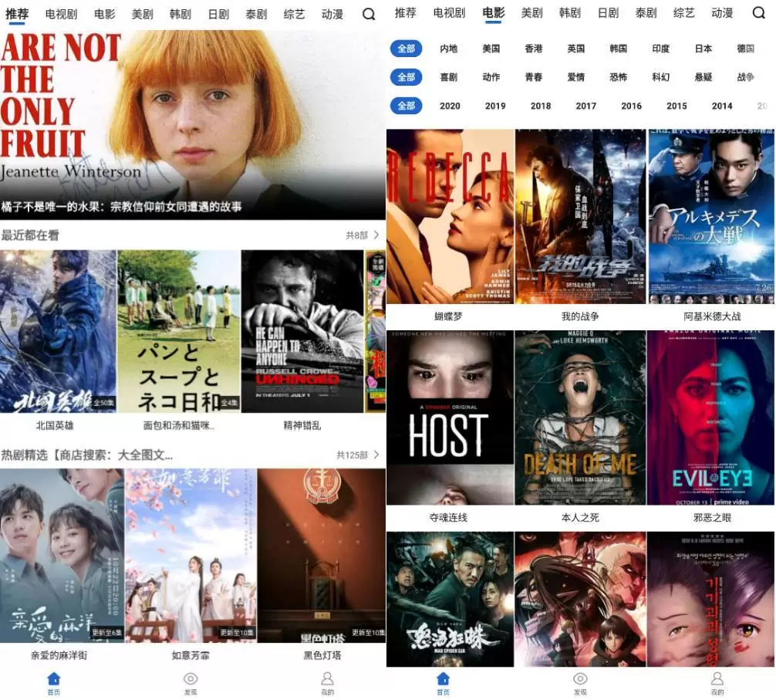Viewport: 776px width, 700px height.
Task: Open the 如意芳霏 drama poster
Action: tap(191, 556)
